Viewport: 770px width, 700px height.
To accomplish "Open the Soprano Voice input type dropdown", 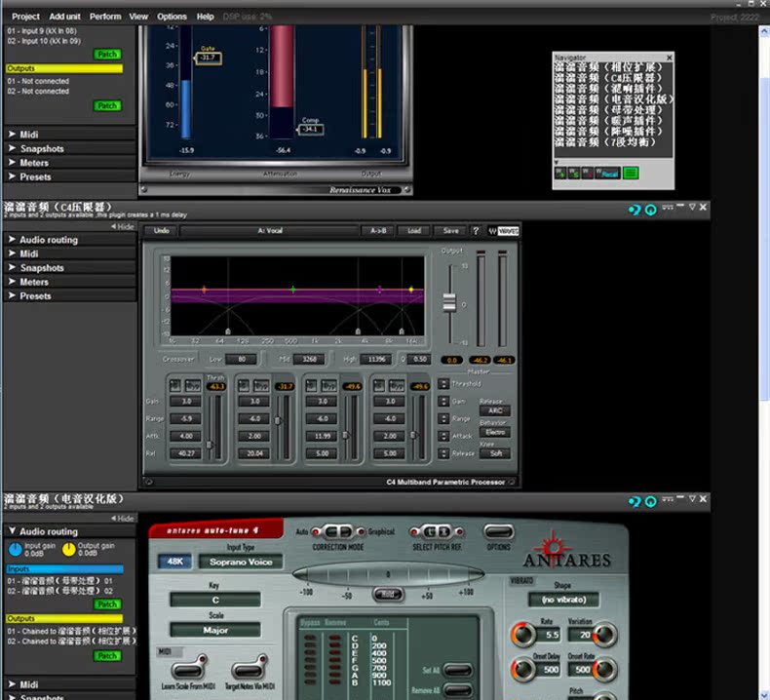I will 241,562.
